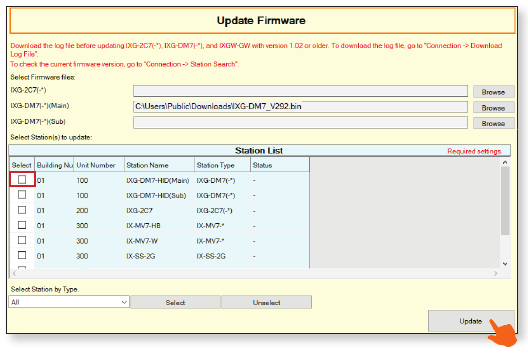This screenshot has height=362, width=528.
Task: Enable the IX-SS-2G station checkbox
Action: pyautogui.click(x=22, y=255)
